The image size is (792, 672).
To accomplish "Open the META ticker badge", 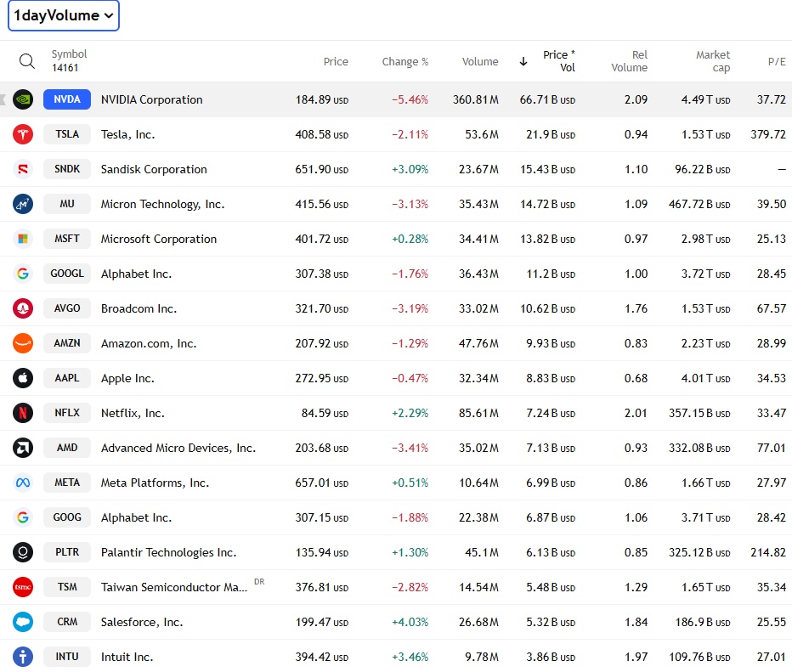I will click(67, 483).
